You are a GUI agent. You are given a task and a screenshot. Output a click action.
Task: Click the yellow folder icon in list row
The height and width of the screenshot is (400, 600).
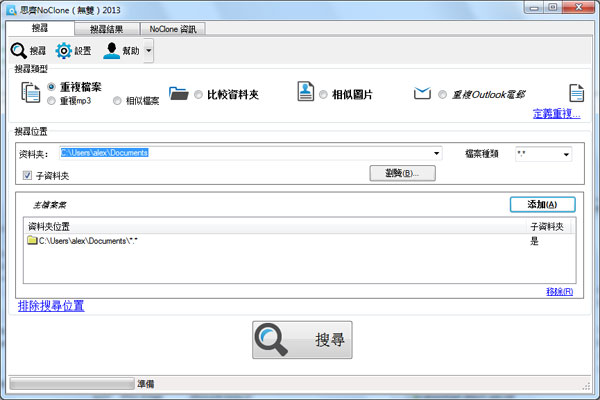tap(32, 240)
